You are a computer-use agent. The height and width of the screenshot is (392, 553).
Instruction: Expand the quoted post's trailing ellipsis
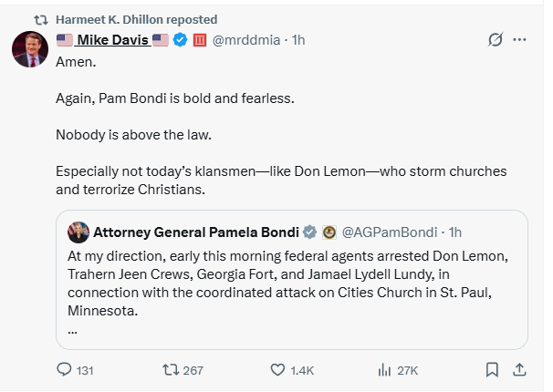[72, 330]
